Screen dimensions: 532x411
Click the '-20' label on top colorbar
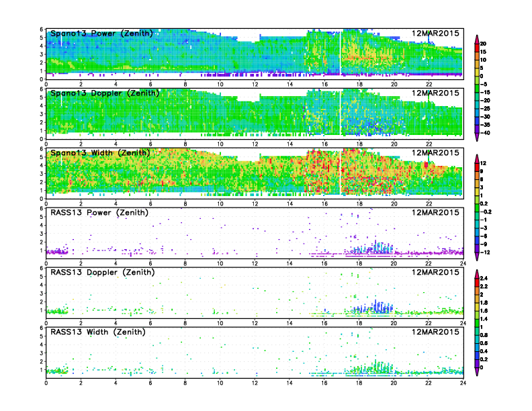click(485, 101)
